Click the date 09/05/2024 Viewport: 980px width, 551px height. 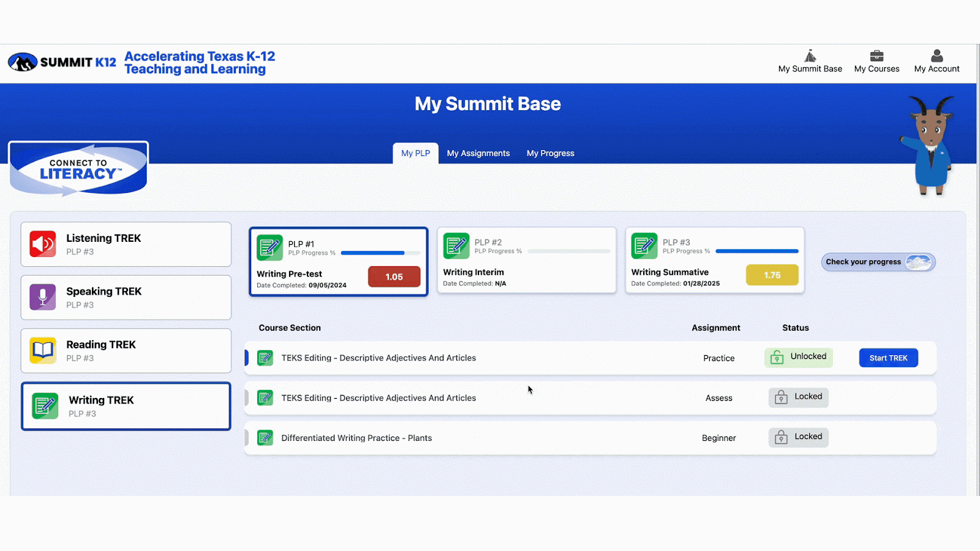click(328, 285)
